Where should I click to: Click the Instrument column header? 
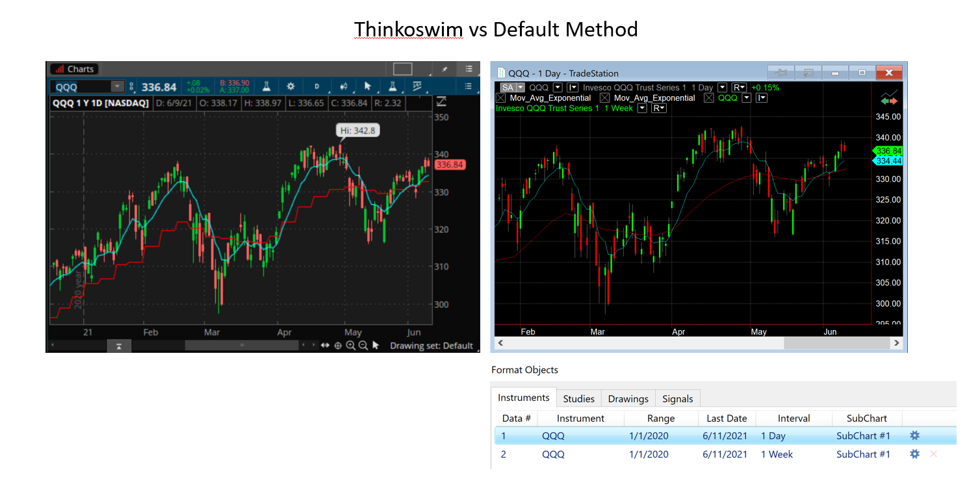click(x=580, y=419)
